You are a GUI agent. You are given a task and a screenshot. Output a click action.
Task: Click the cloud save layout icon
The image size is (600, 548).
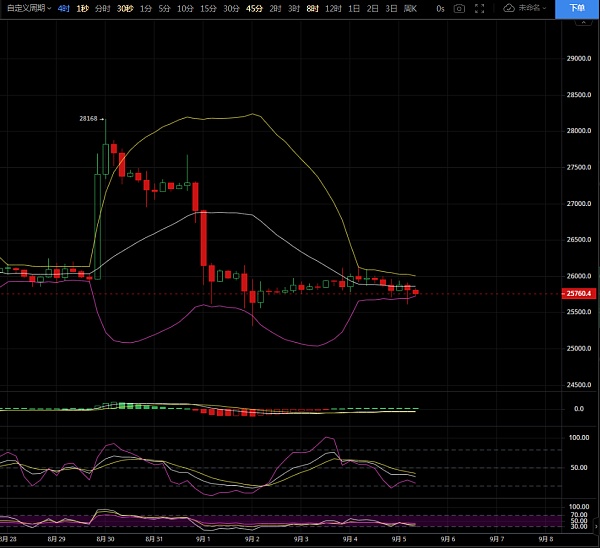tap(509, 8)
